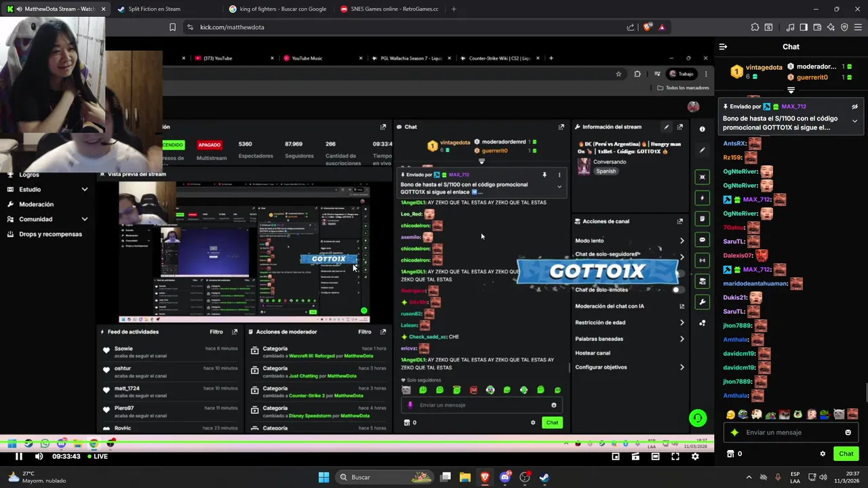The width and height of the screenshot is (868, 488).
Task: Open Filtro in Acciones de moderador
Action: tap(365, 332)
